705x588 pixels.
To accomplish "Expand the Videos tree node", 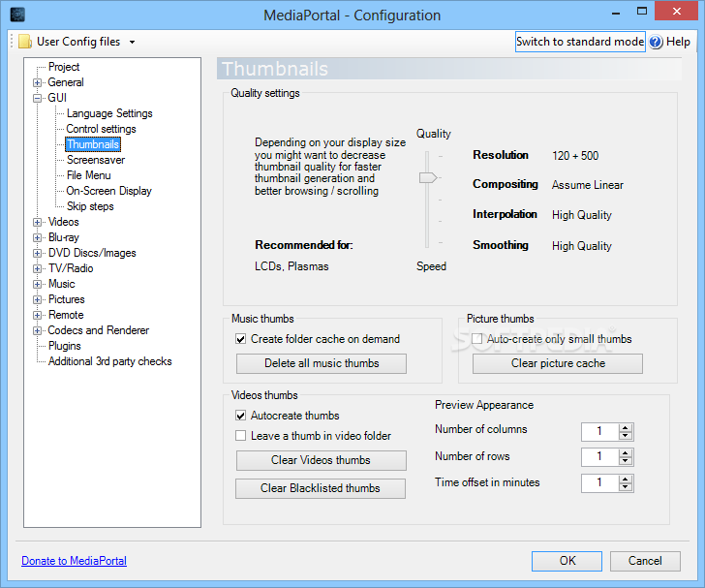I will click(x=38, y=222).
